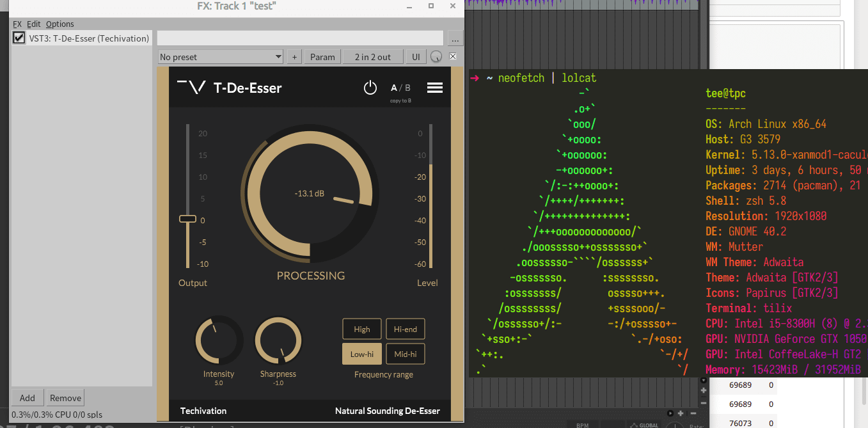Screen dimensions: 868x428
Task: Click the Output fader handle
Action: 187,219
